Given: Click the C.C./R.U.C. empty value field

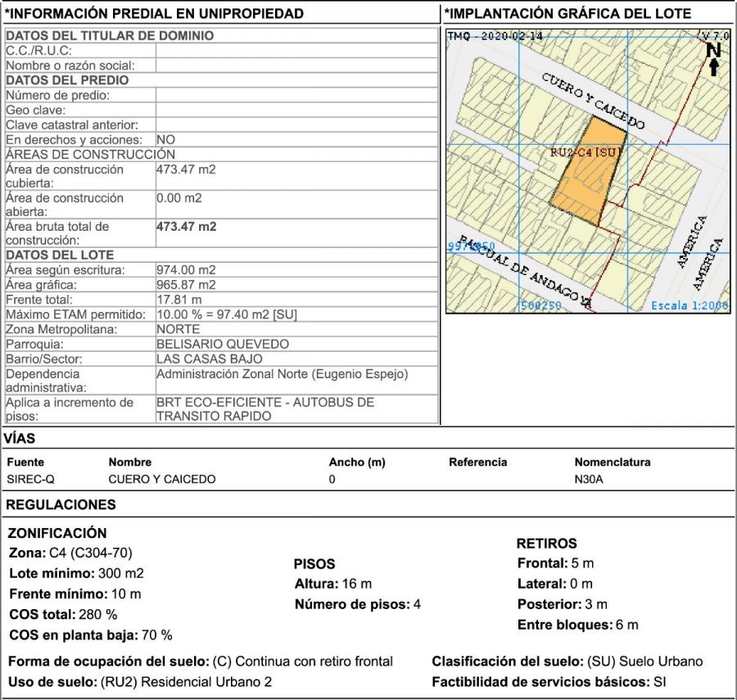Looking at the screenshot, I should [296, 51].
